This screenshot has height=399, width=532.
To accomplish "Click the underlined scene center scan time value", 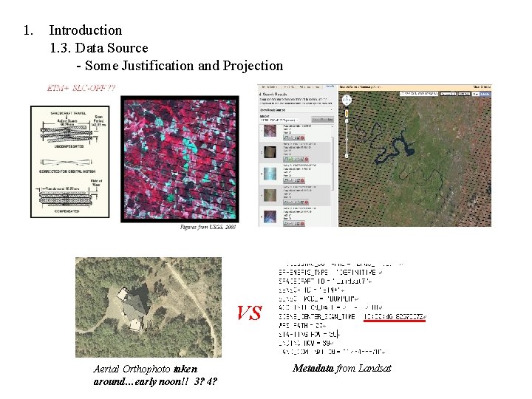I will [x=395, y=317].
